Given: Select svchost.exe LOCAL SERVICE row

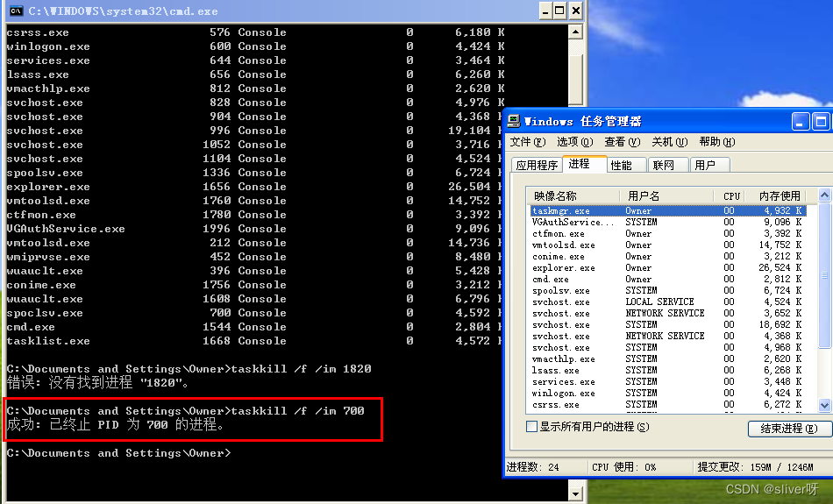Looking at the screenshot, I should [668, 302].
